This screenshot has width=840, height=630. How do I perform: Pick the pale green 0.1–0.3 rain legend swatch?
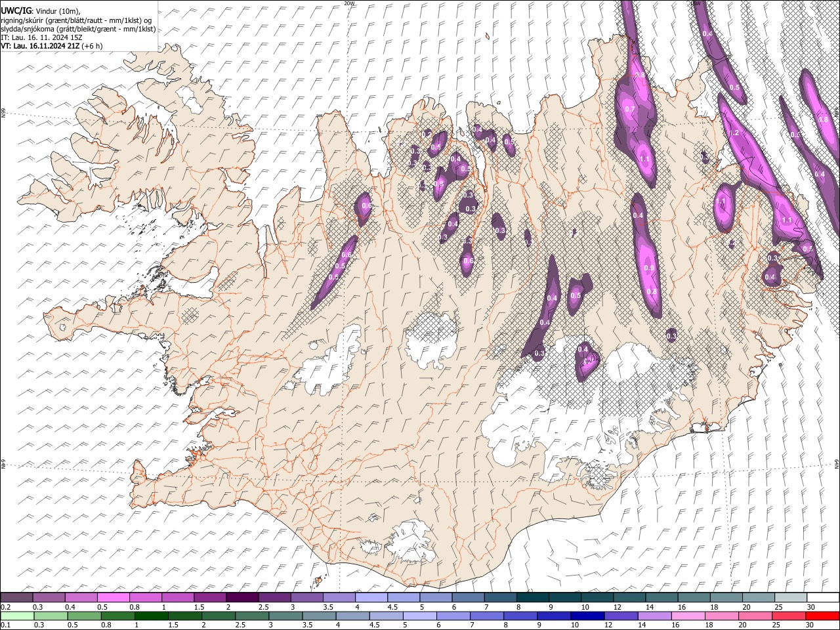pyautogui.click(x=16, y=616)
